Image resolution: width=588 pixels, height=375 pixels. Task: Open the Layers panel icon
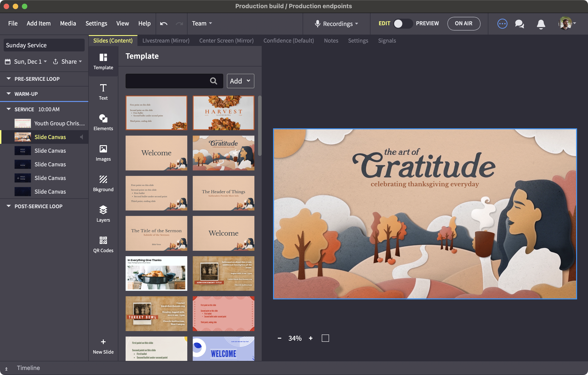[103, 210]
